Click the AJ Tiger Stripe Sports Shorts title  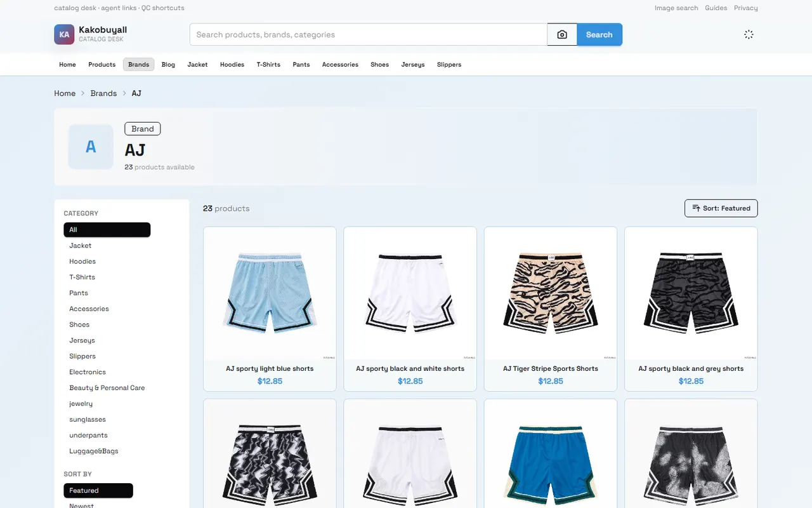click(x=551, y=369)
